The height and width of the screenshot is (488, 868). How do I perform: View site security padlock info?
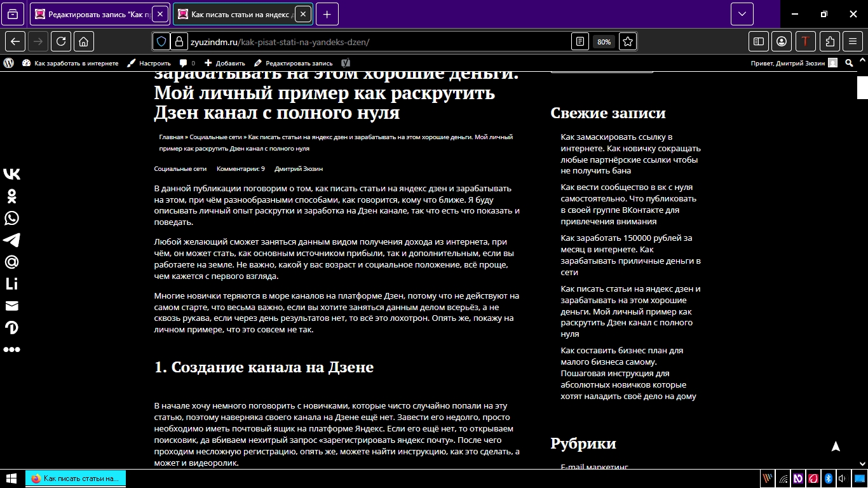[179, 41]
